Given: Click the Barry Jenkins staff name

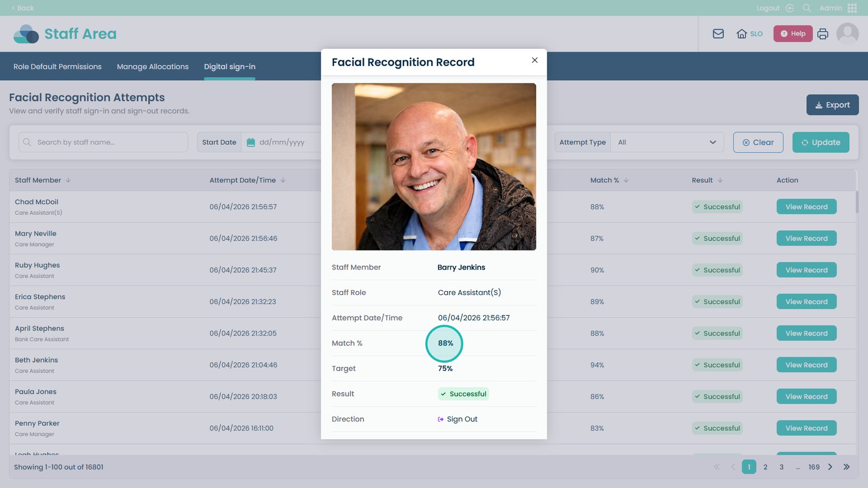Looking at the screenshot, I should point(461,267).
